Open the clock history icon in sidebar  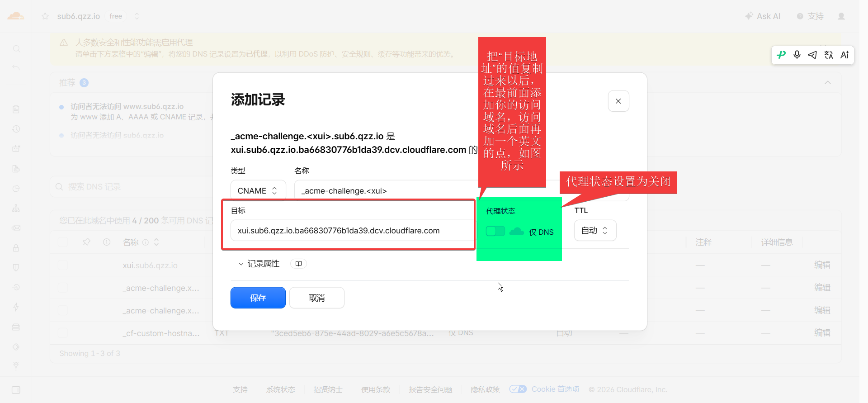click(16, 129)
